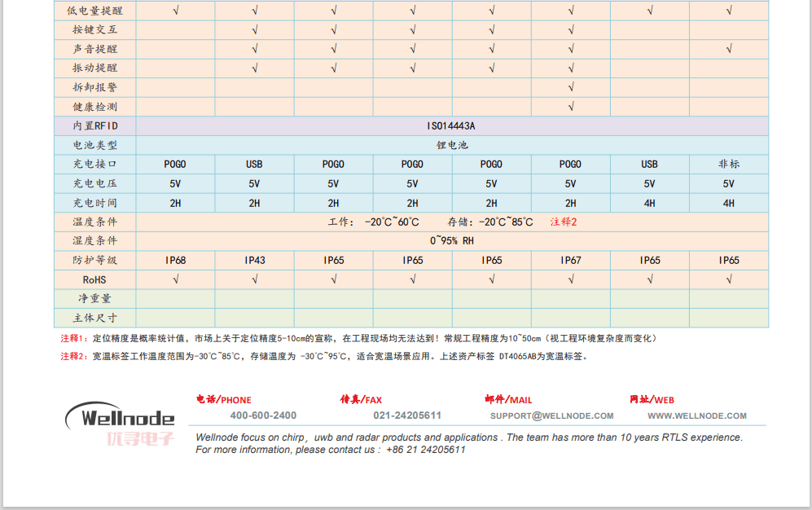Click the 充电电压 row label
812x510 pixels.
click(94, 183)
